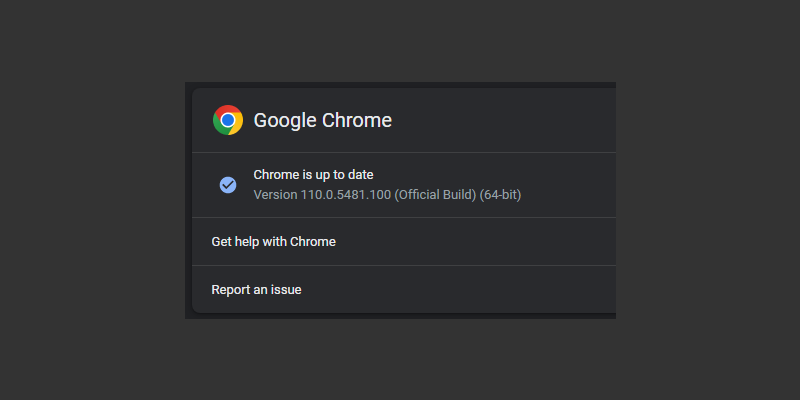The width and height of the screenshot is (800, 400).
Task: Click the word "Report" in the bottom row
Action: point(232,290)
